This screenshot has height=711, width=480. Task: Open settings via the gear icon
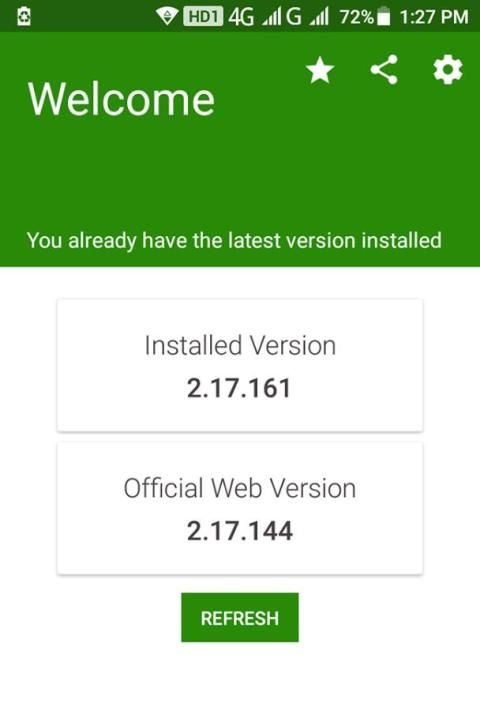(x=448, y=70)
